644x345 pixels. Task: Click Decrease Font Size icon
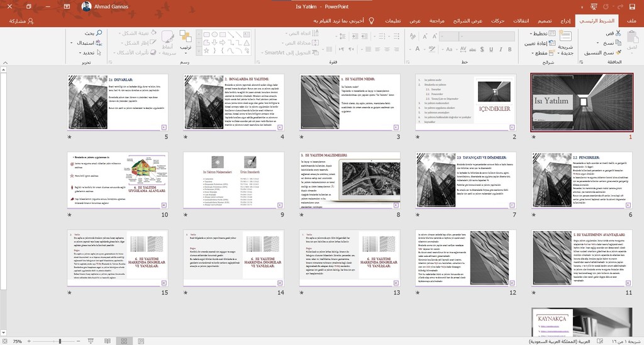425,37
